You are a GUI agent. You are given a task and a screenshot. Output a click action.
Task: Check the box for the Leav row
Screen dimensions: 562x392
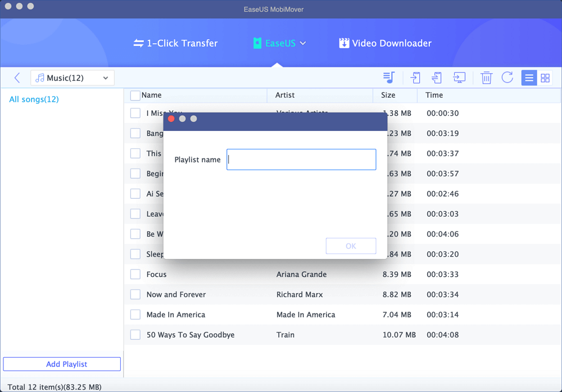tap(135, 214)
